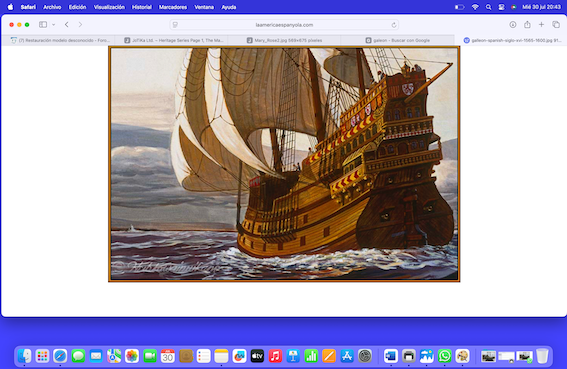Open the Marcadores menu
567x369 pixels.
pos(173,7)
